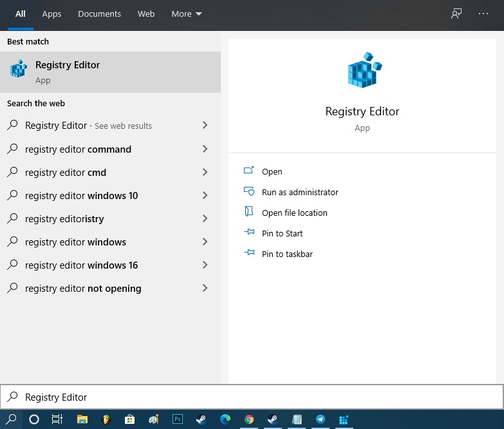The image size is (504, 429).
Task: Launch FL Studio from the taskbar
Action: point(106,419)
